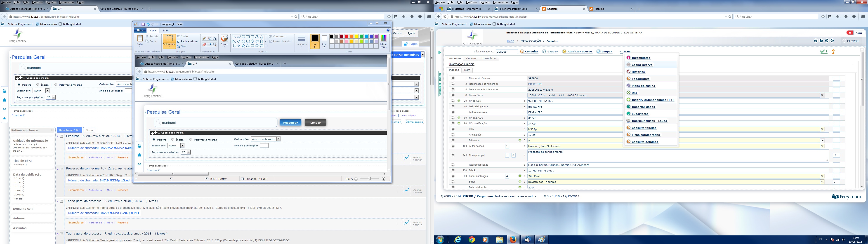The height and width of the screenshot is (244, 868).
Task: Tick the checkbox for result 2 Processo de conhecimento
Action: click(x=62, y=169)
